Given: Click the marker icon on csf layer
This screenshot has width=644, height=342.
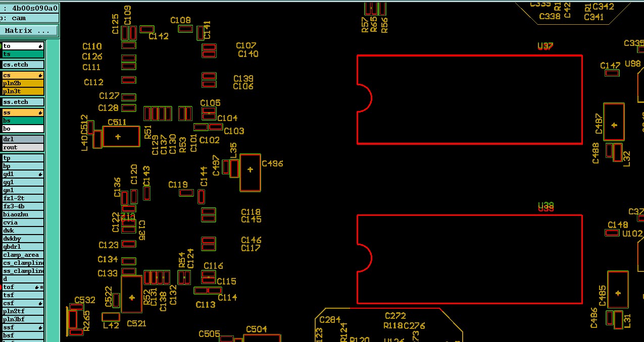Looking at the screenshot, I should 40,303.
